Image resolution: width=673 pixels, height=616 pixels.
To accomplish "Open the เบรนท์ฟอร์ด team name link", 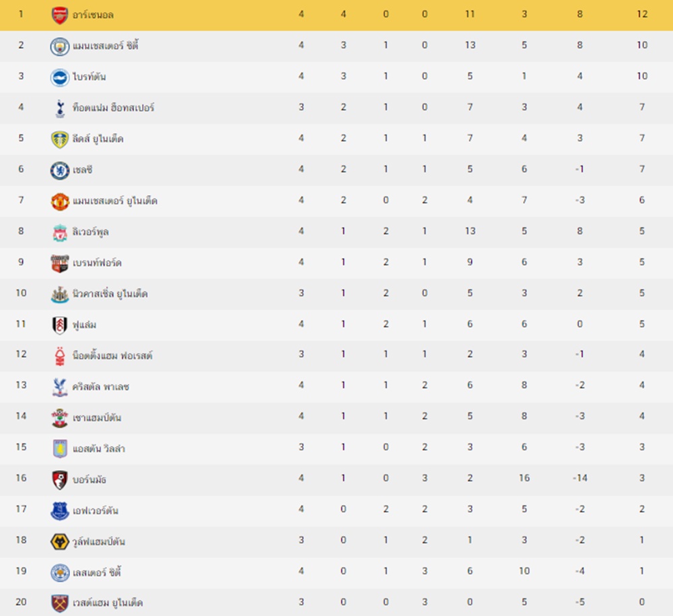I will 97,263.
